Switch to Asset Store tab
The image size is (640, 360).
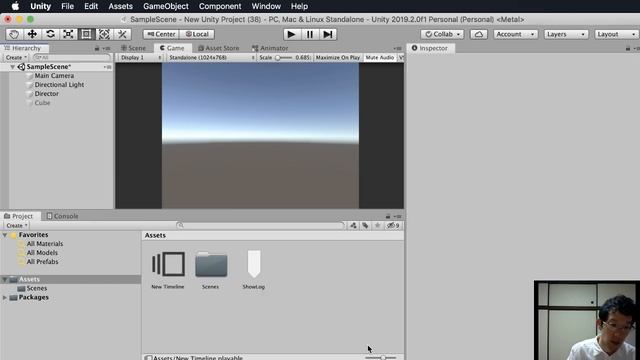(219, 48)
